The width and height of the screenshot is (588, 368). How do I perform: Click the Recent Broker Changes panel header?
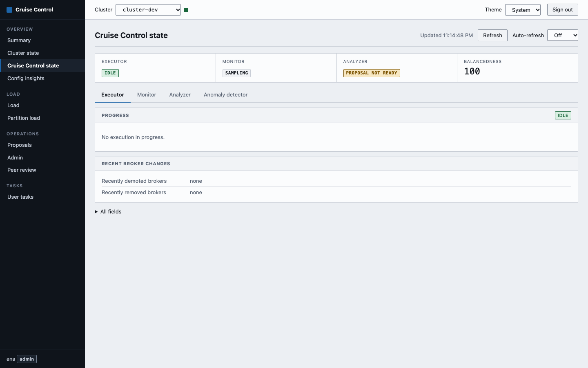[336, 164]
